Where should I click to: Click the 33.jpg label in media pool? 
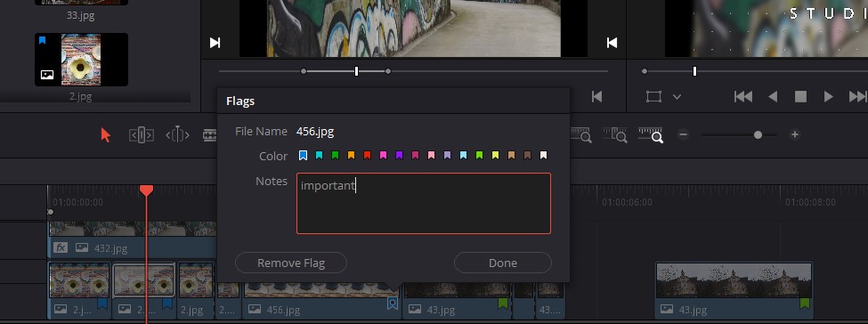point(80,15)
